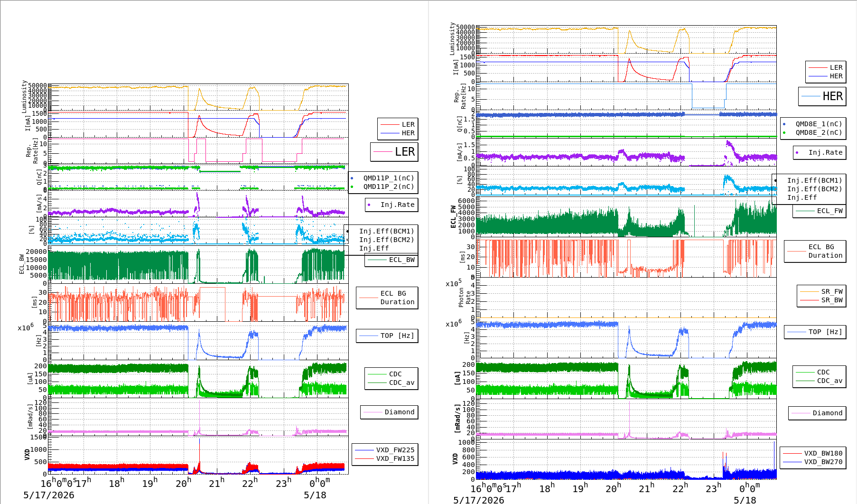Select QMD8E_1(nC) legend entry
The image size is (857, 504).
click(819, 124)
